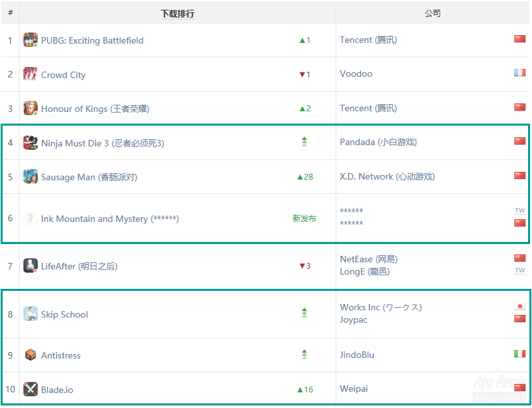Open Sausage Man (香肠派对) link
This screenshot has height=408, width=532.
89,177
